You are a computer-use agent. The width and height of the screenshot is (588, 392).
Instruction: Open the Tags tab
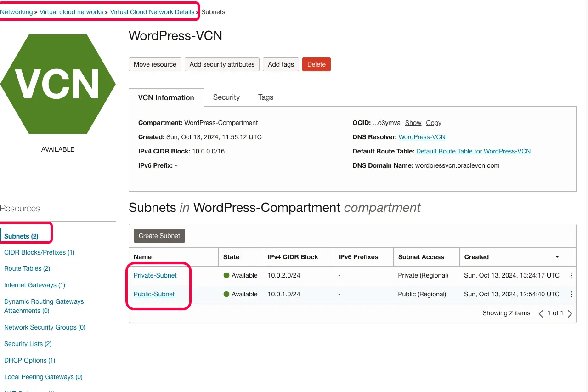point(266,97)
